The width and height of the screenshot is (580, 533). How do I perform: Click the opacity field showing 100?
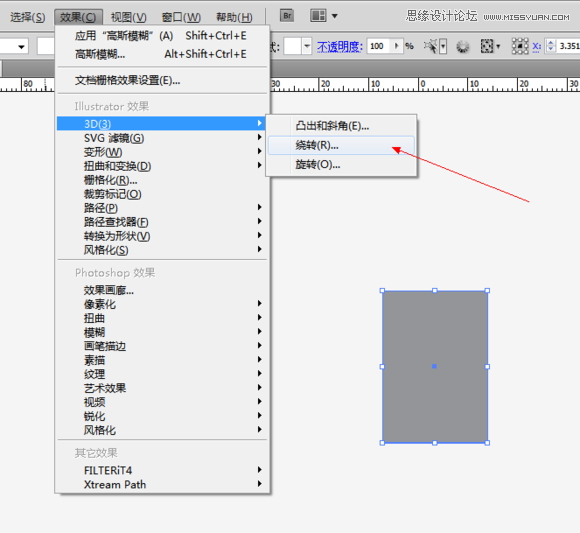(x=379, y=46)
